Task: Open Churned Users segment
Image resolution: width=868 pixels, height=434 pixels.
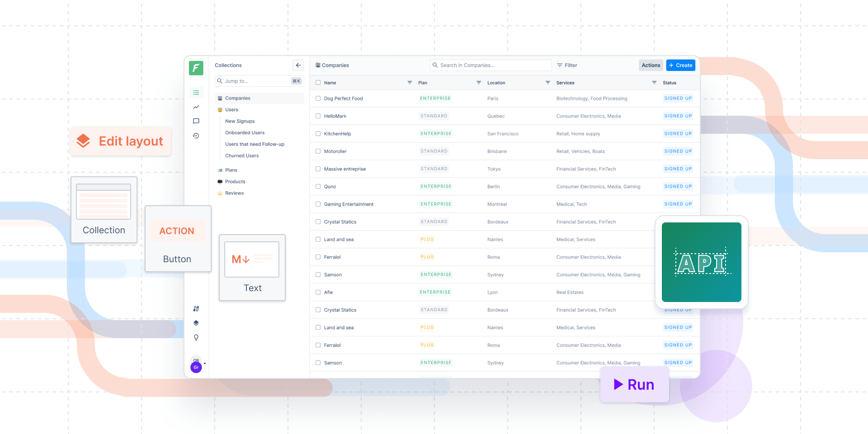Action: pos(242,156)
